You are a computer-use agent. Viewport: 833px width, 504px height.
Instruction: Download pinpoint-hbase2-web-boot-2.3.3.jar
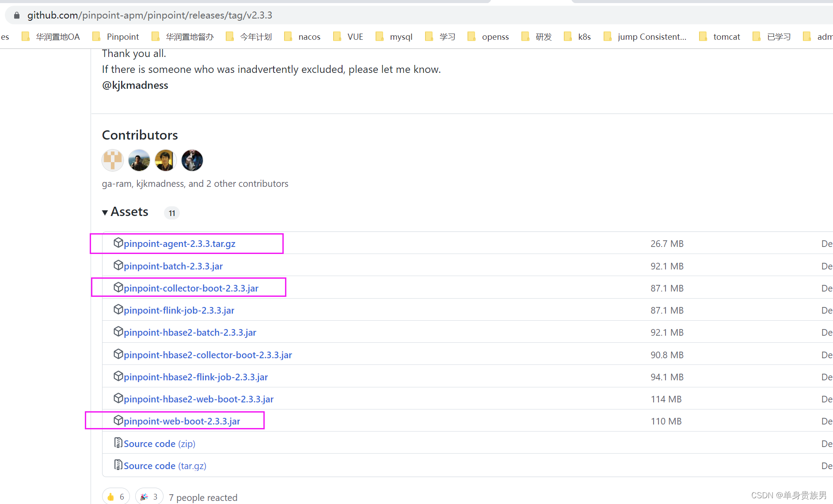pos(198,399)
